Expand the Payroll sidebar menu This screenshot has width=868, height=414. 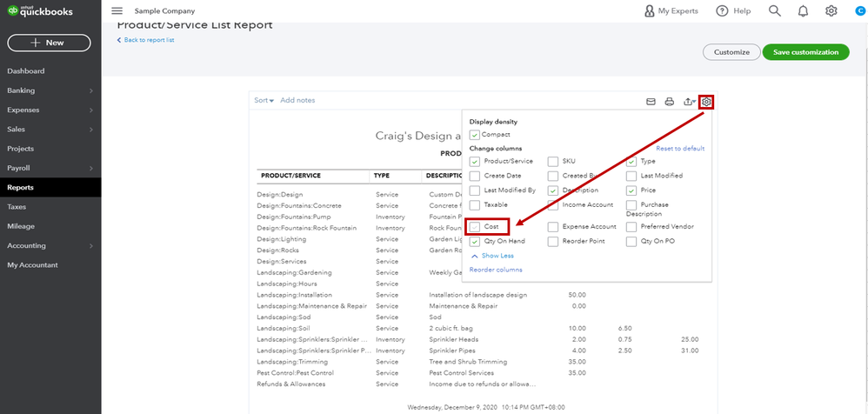[50, 168]
